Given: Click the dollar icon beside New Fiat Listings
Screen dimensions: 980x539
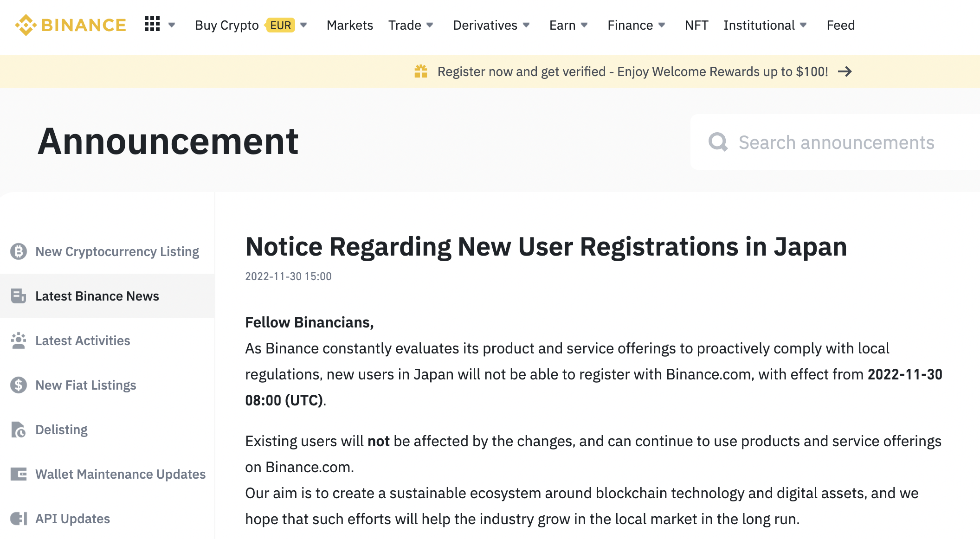Looking at the screenshot, I should point(19,385).
